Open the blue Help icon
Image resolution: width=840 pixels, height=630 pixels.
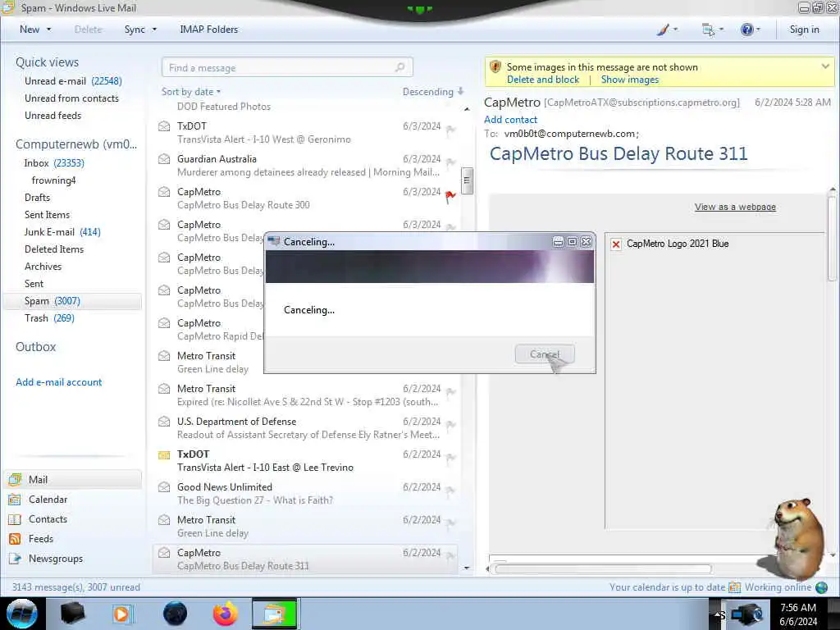(x=746, y=30)
